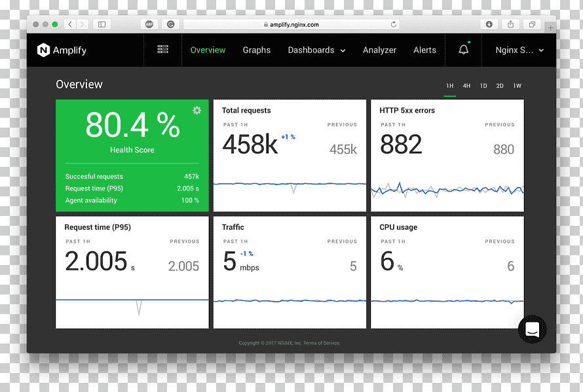Switch to 1W time range

(517, 86)
